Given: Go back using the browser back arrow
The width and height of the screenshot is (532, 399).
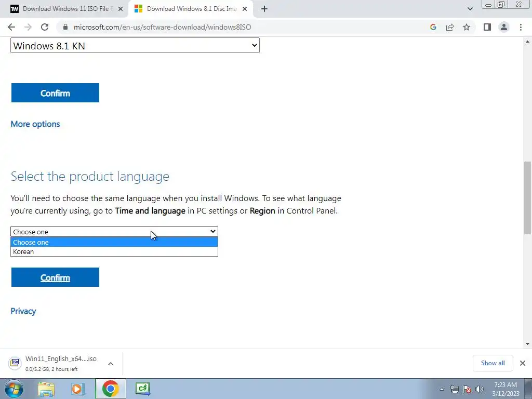Looking at the screenshot, I should tap(11, 27).
